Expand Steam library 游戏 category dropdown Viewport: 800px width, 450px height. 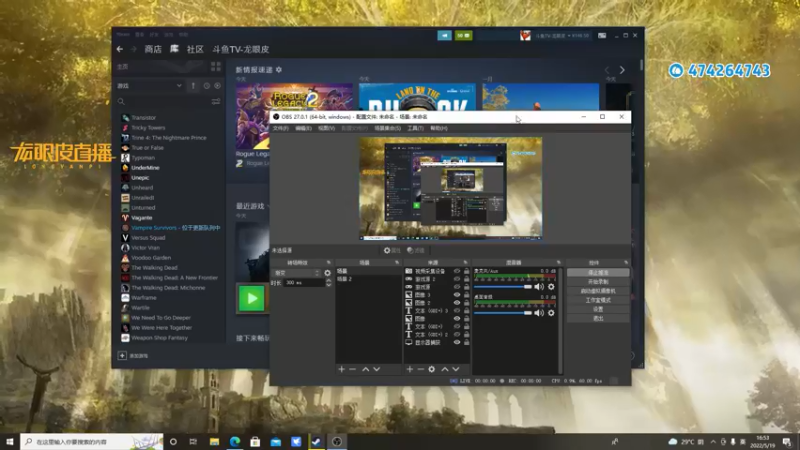[179, 86]
